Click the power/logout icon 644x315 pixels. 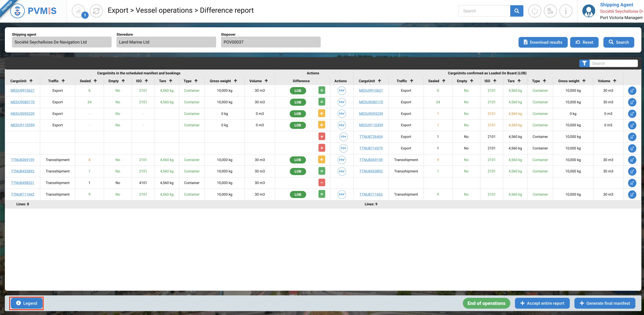[534, 11]
